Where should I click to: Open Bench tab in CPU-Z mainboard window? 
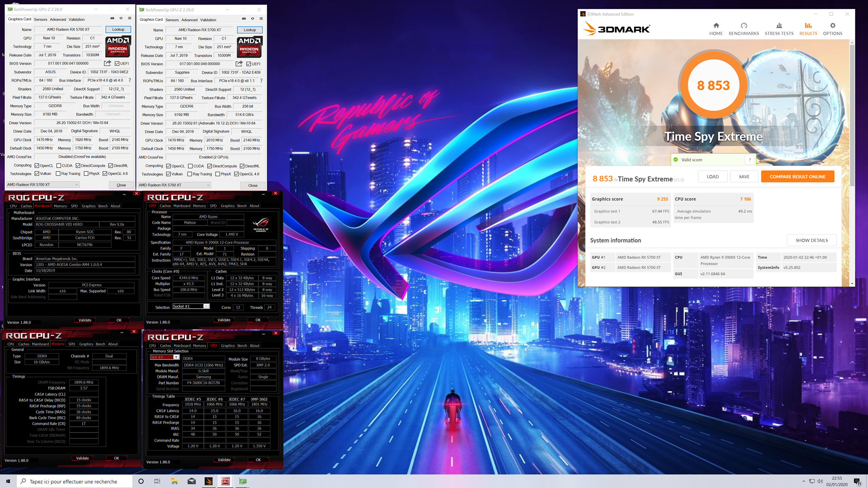103,206
